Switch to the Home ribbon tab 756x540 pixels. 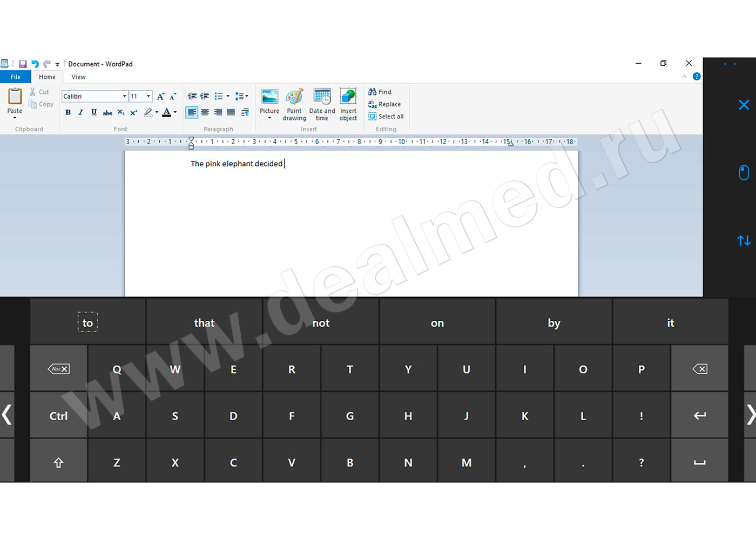coord(47,77)
